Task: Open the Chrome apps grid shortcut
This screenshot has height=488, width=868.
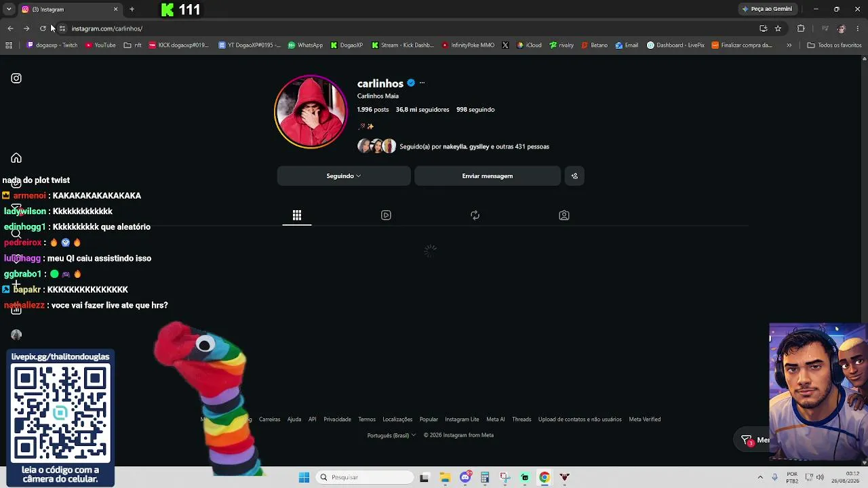Action: pyautogui.click(x=9, y=45)
